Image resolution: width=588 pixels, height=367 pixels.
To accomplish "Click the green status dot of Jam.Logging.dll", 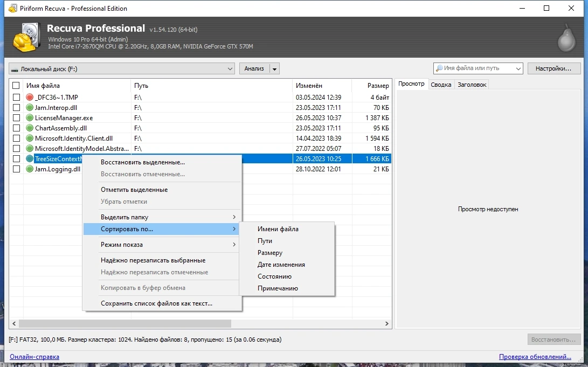I will (30, 169).
